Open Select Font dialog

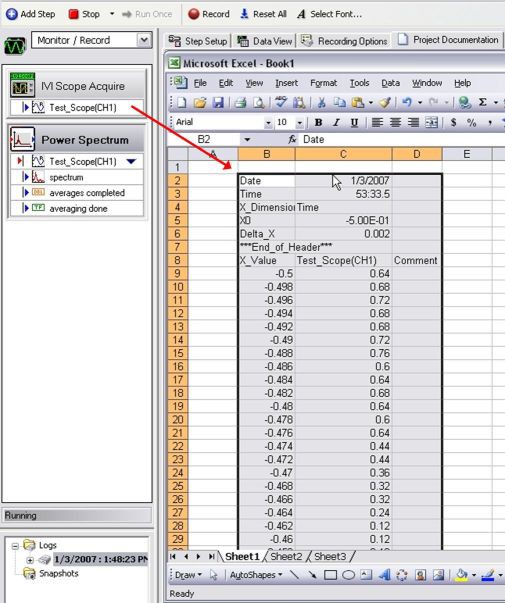(x=329, y=14)
